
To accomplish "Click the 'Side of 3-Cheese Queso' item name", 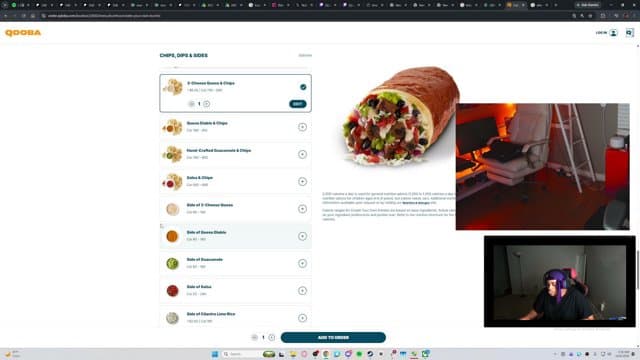I will (x=210, y=205).
